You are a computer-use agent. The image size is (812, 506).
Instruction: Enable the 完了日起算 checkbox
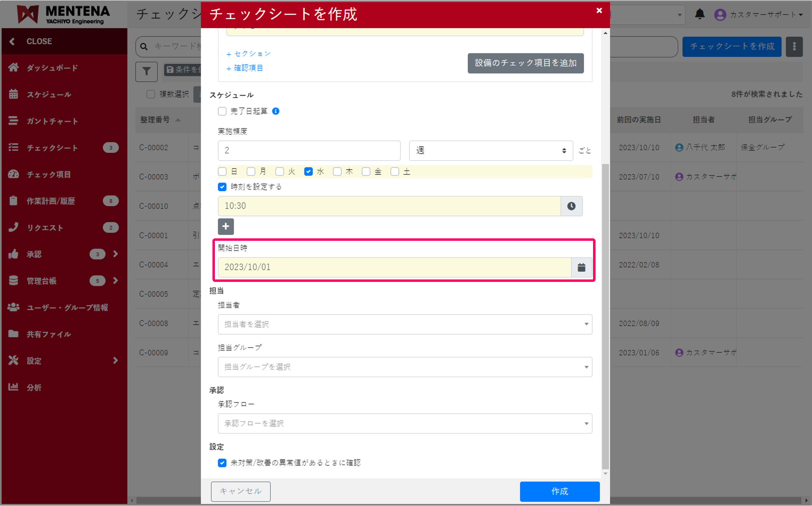[222, 111]
